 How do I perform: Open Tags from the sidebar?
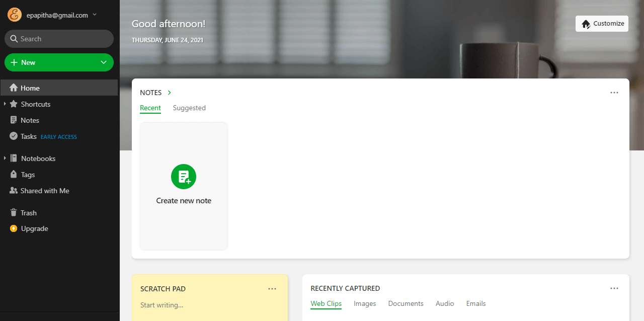pyautogui.click(x=27, y=174)
